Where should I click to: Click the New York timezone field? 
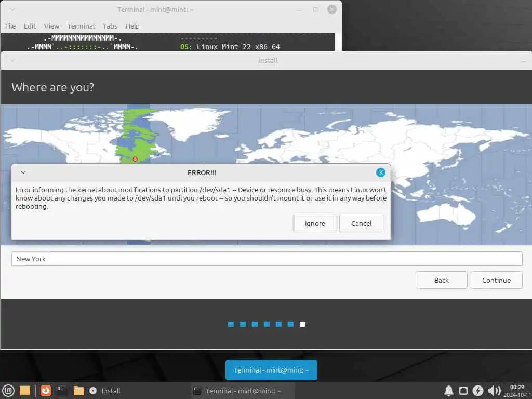click(x=267, y=259)
